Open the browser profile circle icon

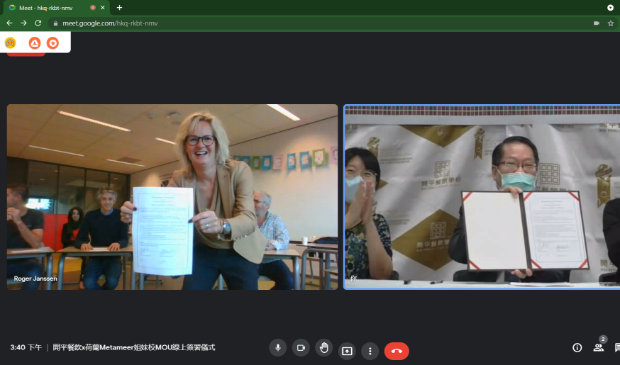pyautogui.click(x=610, y=8)
